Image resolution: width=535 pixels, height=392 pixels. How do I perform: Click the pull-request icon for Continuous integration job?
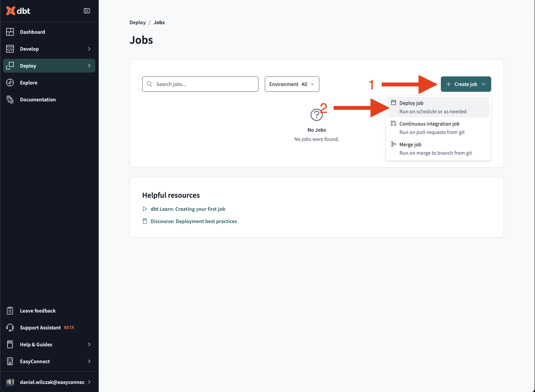pos(394,123)
